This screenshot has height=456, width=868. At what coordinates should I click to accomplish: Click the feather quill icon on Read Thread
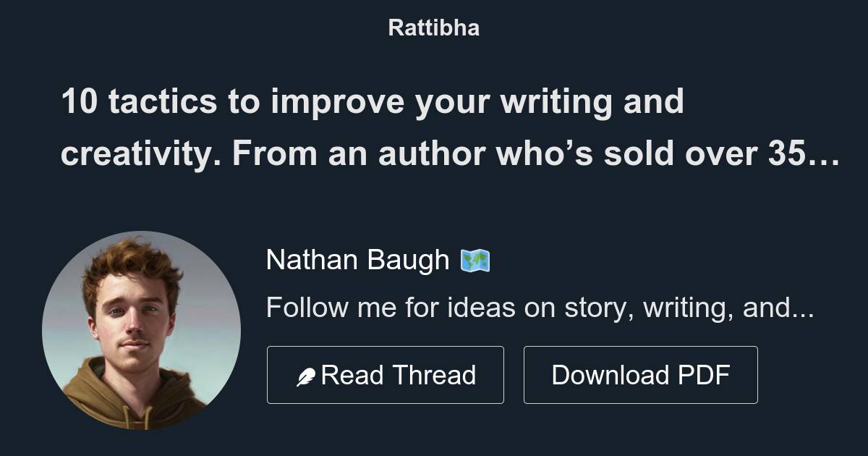(307, 374)
